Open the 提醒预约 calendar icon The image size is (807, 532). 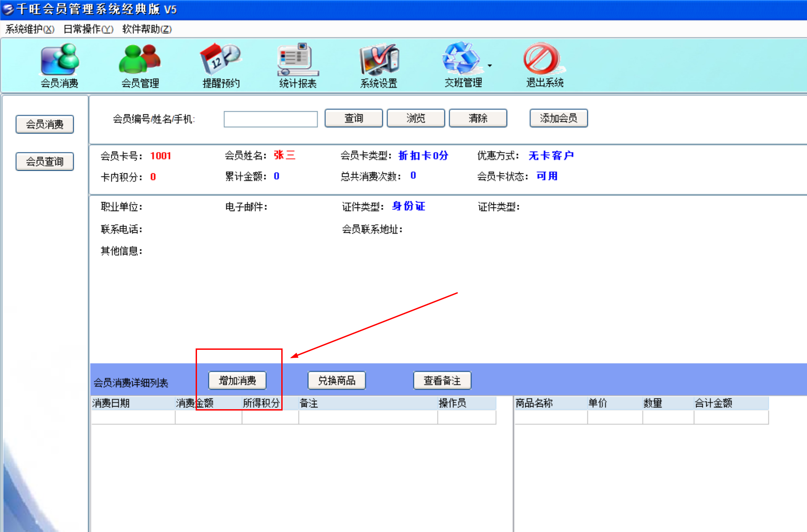tap(221, 65)
